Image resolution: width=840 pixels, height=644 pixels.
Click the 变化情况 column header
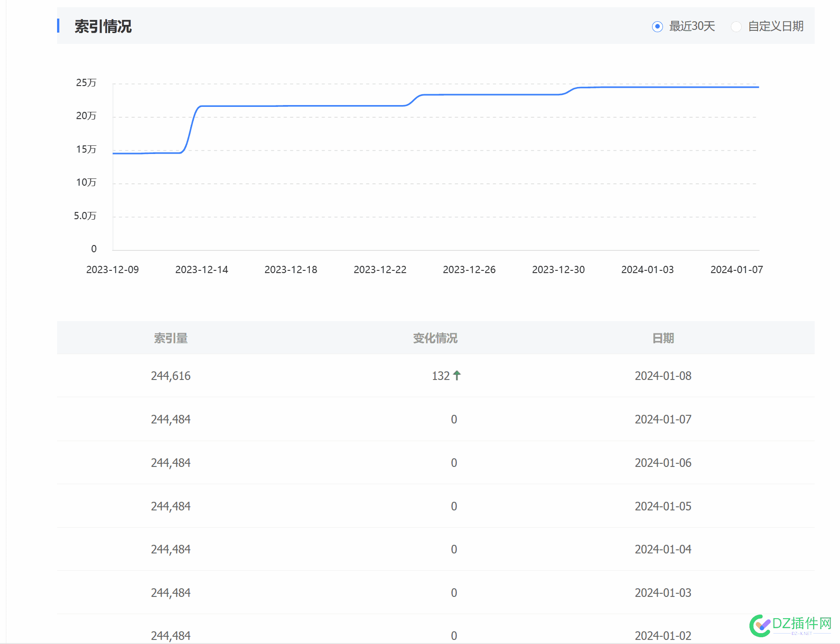coord(435,338)
